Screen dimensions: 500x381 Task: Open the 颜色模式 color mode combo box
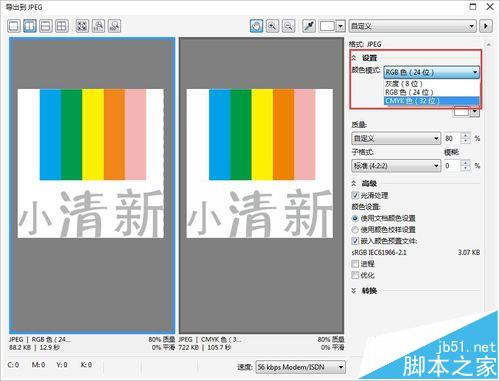point(432,72)
